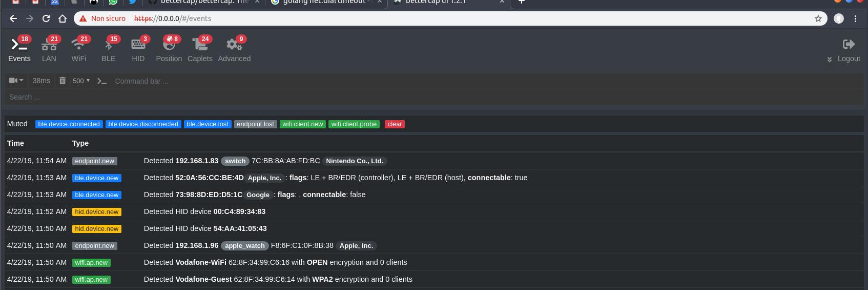The width and height of the screenshot is (868, 290).
Task: Go forward in the browser
Action: click(30, 18)
